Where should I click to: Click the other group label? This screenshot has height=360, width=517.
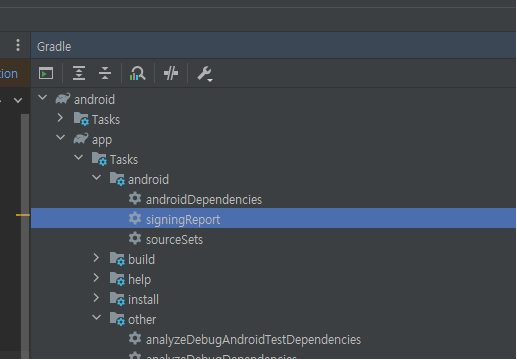(x=142, y=320)
